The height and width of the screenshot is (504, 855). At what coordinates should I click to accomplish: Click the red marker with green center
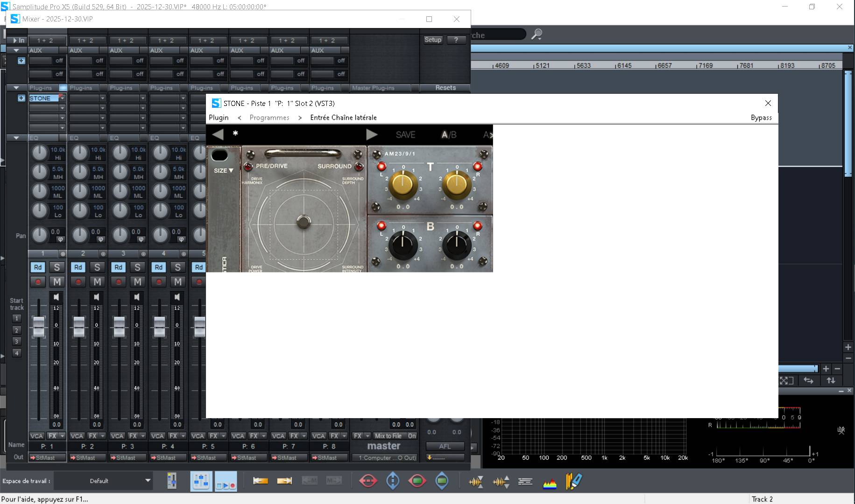(x=417, y=481)
